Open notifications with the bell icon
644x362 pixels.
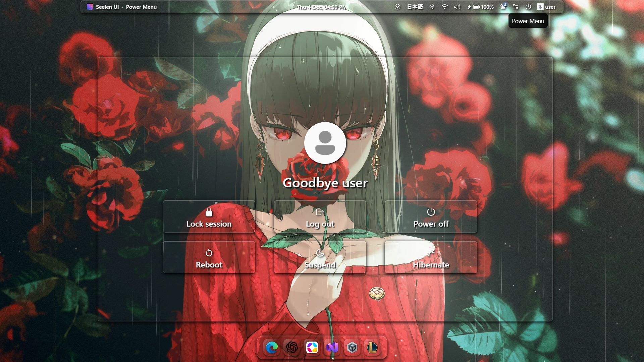502,6
